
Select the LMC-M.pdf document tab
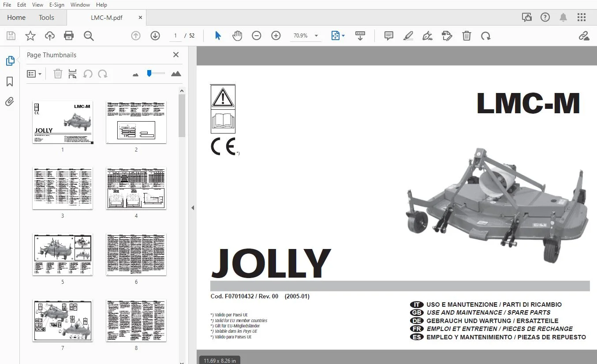[107, 18]
